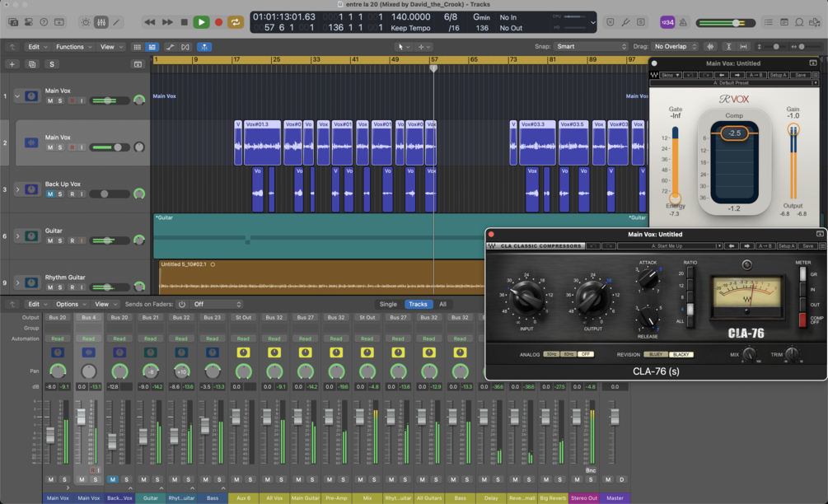Open the pointer tool dropdown

click(x=404, y=47)
